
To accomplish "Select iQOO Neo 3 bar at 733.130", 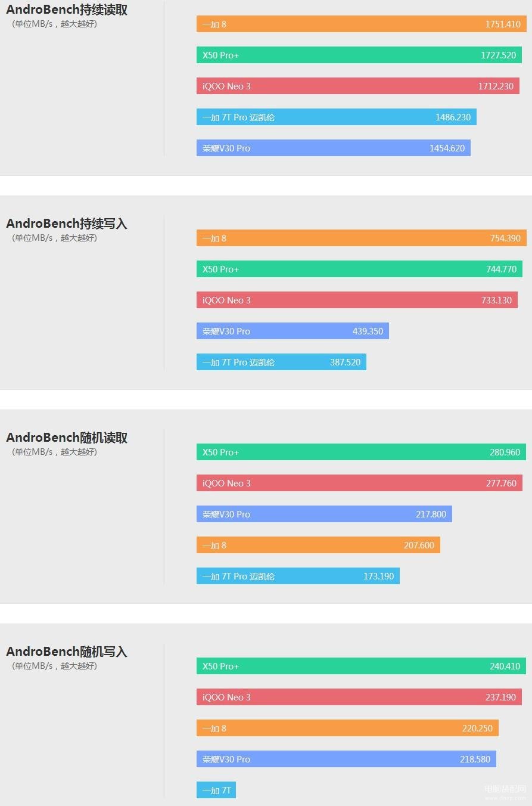I will (x=357, y=300).
